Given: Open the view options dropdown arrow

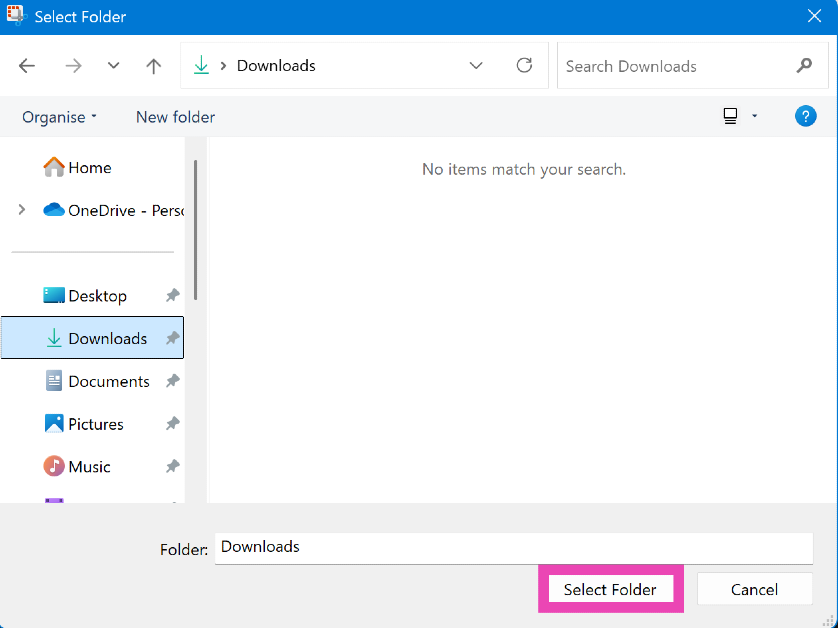Looking at the screenshot, I should tap(755, 117).
